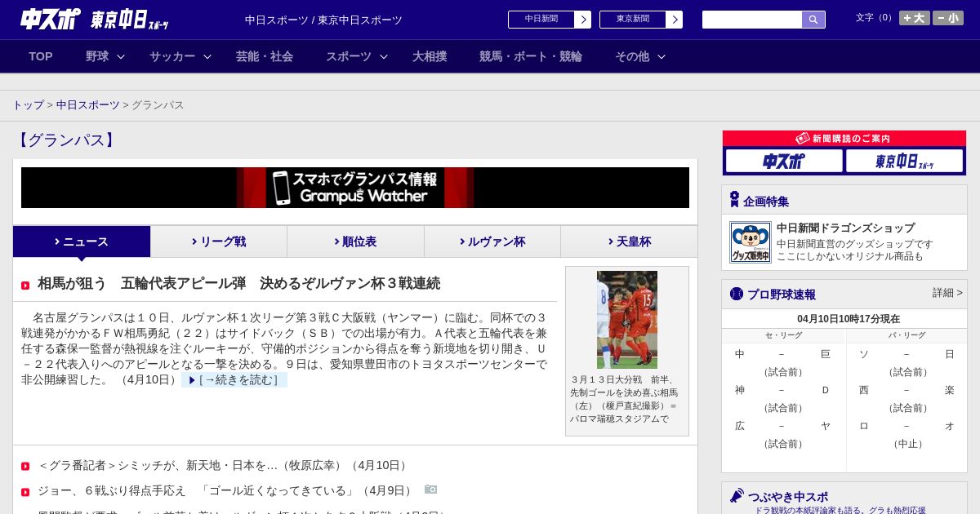Click 新聞購読のご案内 newspaper icon
Screen dimensions: 980x514
point(803,139)
